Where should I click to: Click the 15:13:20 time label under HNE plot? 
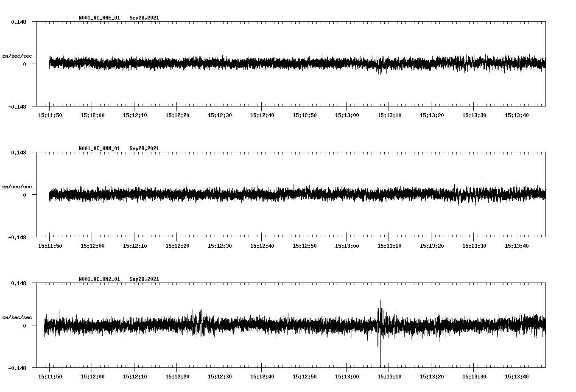(x=432, y=115)
